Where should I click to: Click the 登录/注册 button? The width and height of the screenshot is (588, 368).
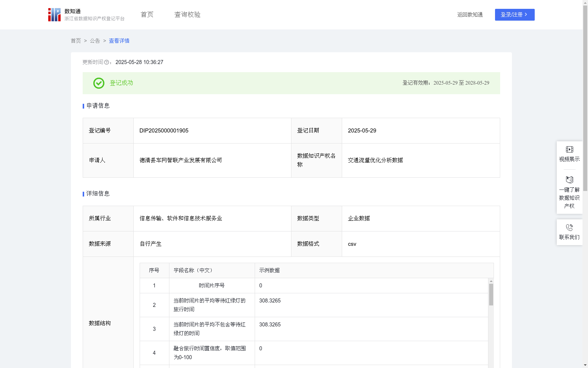pos(514,15)
